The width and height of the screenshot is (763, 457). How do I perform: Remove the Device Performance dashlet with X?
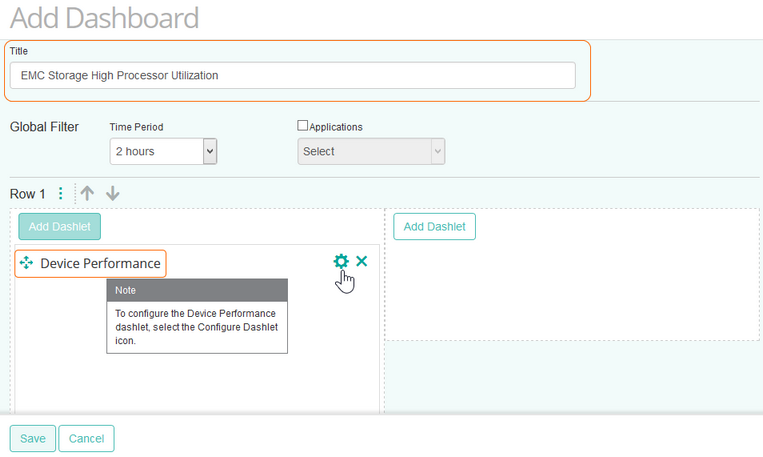[x=362, y=262]
